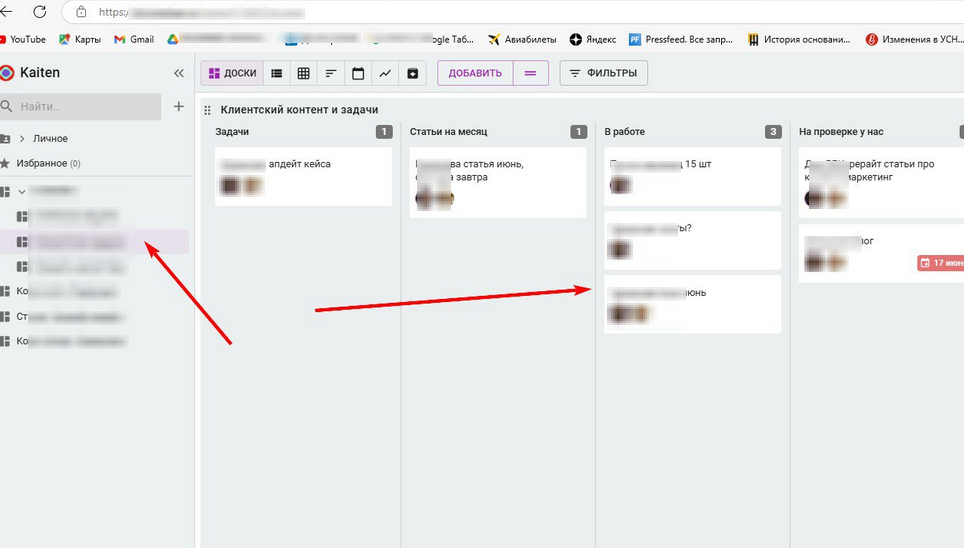This screenshot has width=964, height=548.
Task: Reload the page in browser
Action: (x=40, y=13)
